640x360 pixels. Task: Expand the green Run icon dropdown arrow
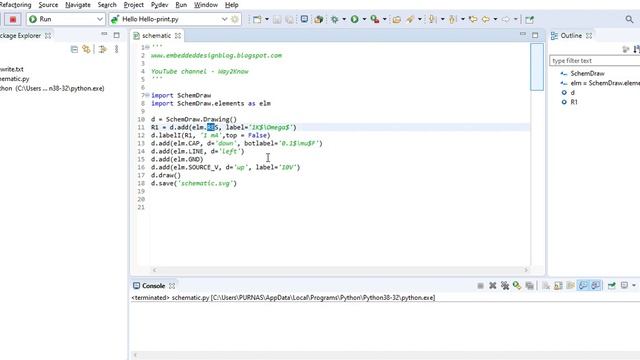(364, 19)
